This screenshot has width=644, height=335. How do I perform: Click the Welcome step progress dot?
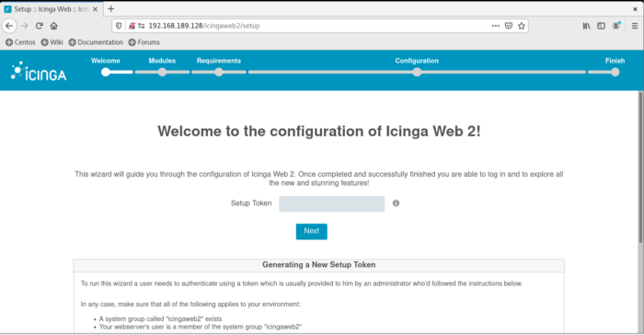106,72
